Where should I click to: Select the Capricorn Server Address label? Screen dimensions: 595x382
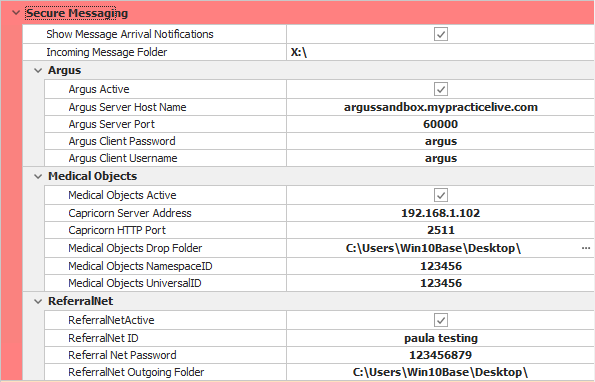(x=130, y=213)
